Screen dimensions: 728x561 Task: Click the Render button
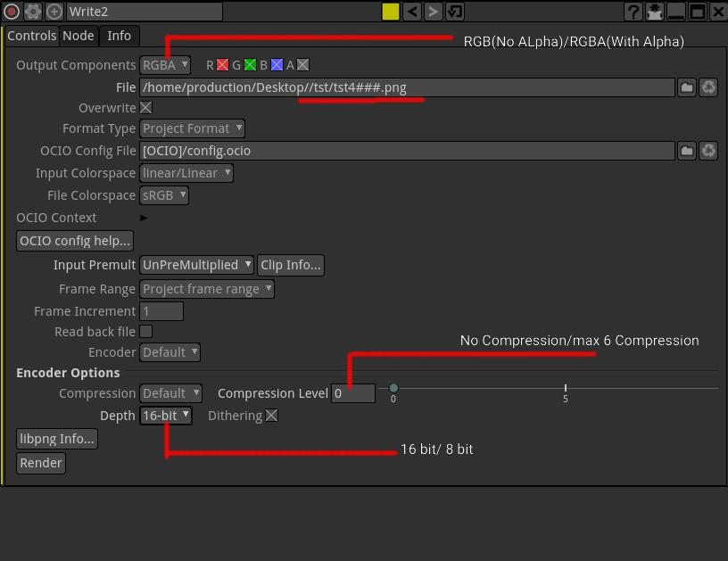[x=41, y=463]
